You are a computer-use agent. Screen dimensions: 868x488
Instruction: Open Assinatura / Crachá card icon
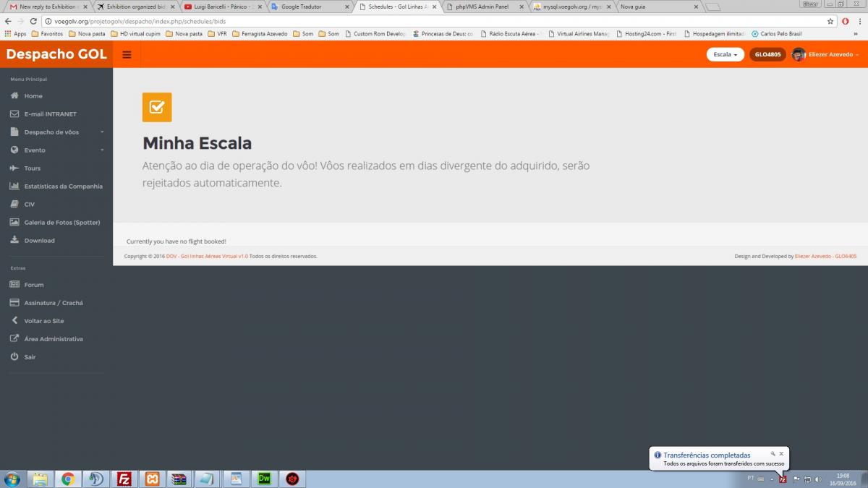click(x=14, y=302)
